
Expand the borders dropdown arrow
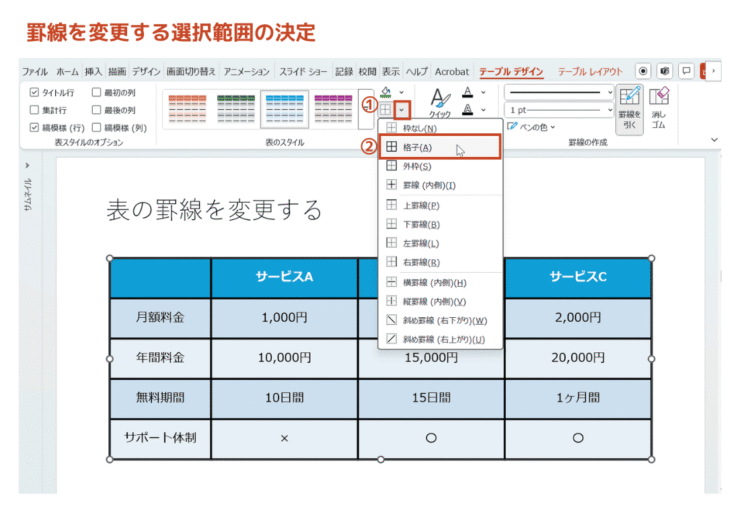(402, 110)
